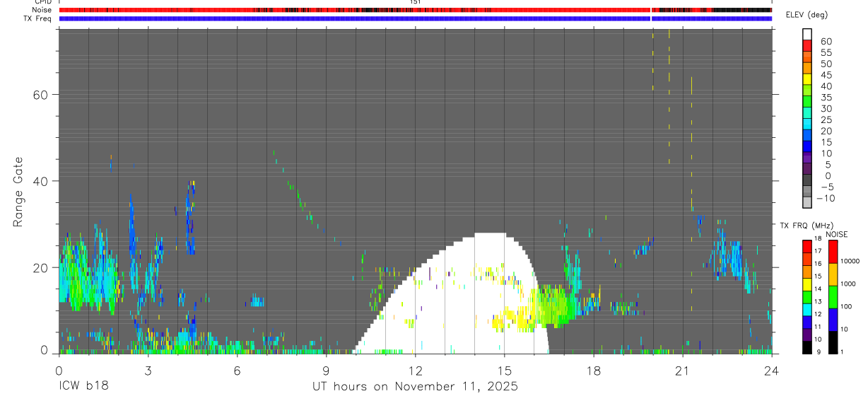Click the 'ELEV (deg)' colorbar title
This screenshot has height=401, width=868.
[807, 15]
